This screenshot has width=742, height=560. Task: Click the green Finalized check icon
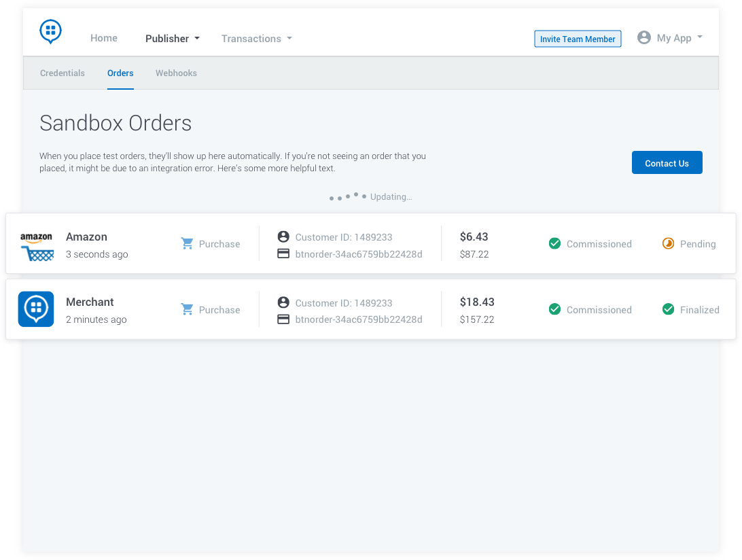click(668, 310)
